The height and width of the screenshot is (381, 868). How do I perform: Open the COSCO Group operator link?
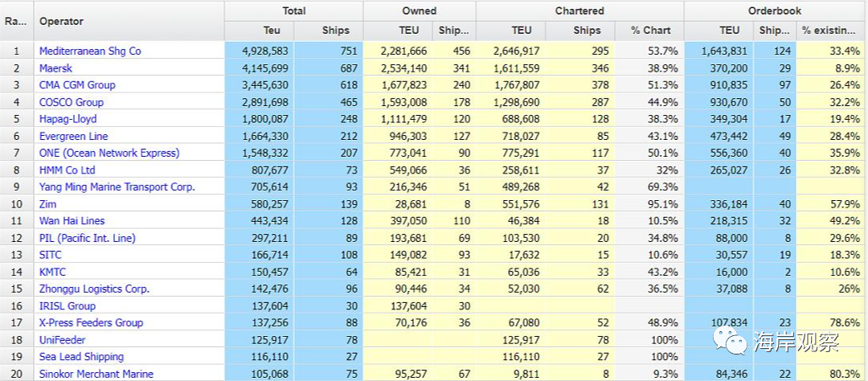pyautogui.click(x=71, y=102)
